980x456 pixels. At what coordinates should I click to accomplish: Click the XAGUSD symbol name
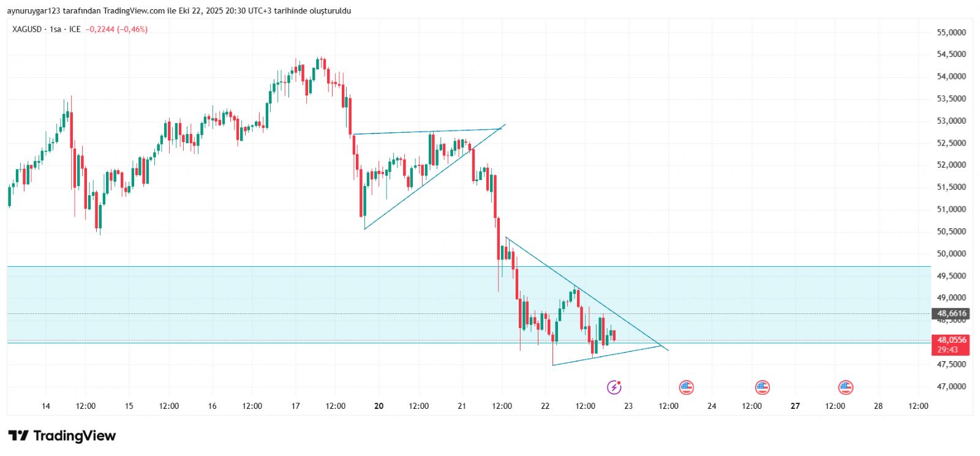(x=27, y=29)
